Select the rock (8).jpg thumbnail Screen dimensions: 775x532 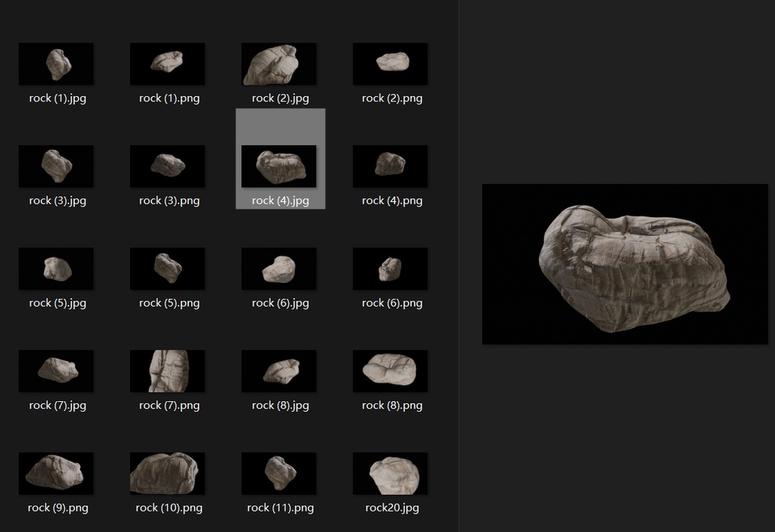(x=279, y=371)
